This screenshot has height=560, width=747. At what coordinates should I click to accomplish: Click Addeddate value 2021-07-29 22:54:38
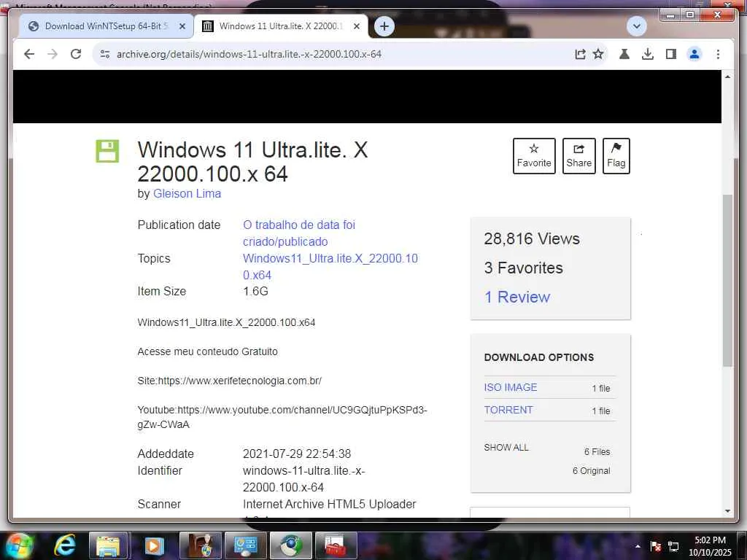click(297, 454)
